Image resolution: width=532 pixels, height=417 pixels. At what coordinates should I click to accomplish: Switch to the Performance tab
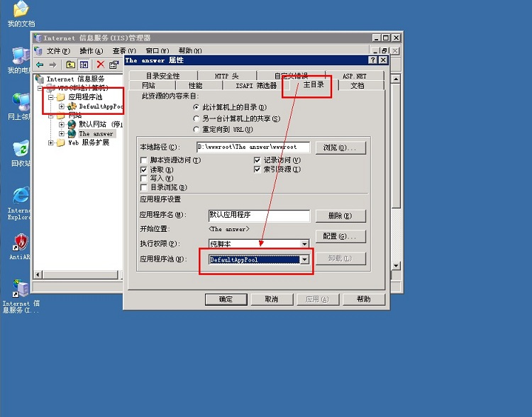[x=196, y=85]
